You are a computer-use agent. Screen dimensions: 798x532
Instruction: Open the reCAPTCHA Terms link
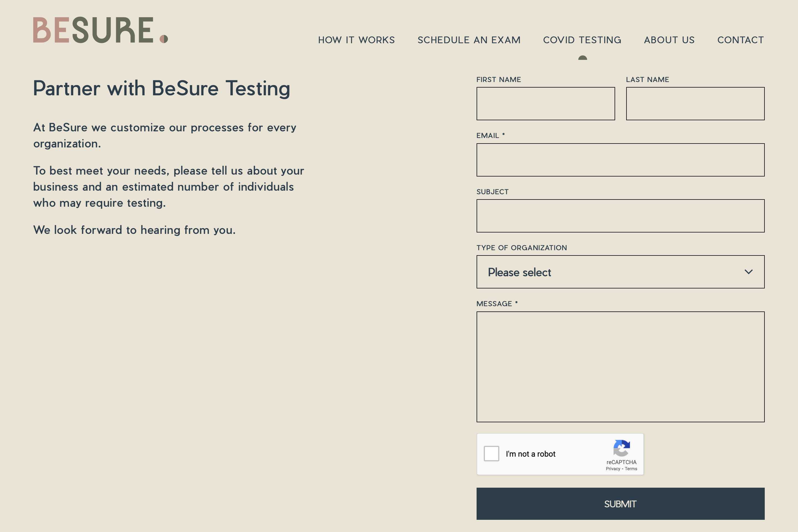631,469
